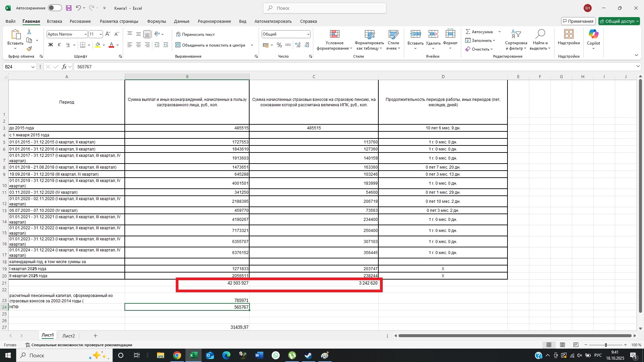Switch to the Лист2 sheet tab
The width and height of the screenshot is (644, 362).
(68, 336)
